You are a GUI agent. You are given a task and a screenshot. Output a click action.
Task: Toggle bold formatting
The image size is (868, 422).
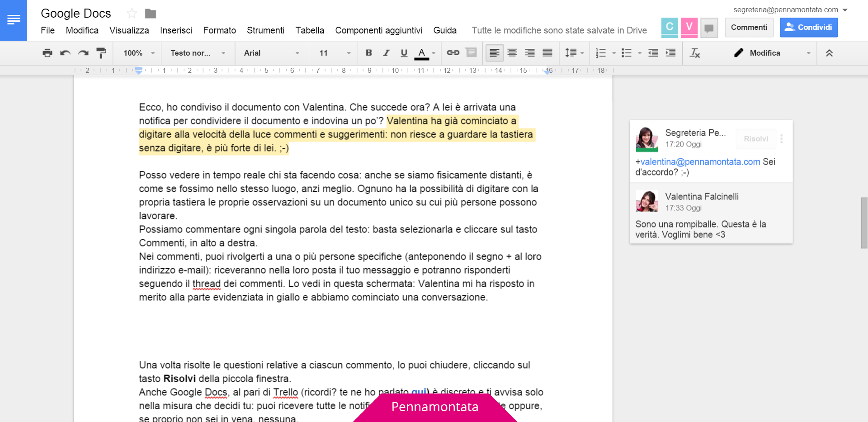[x=368, y=53]
